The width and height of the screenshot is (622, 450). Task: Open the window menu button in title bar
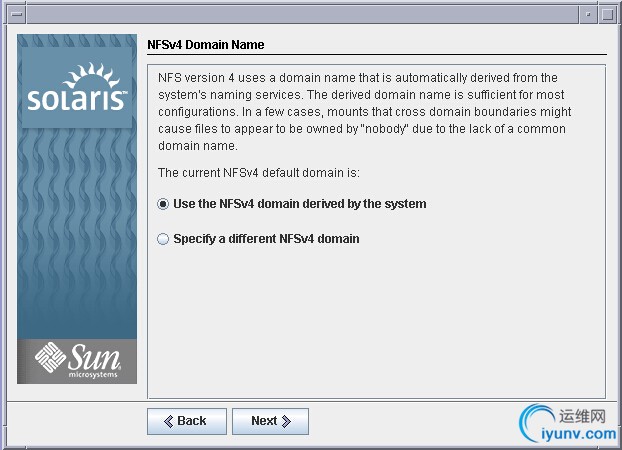click(x=16, y=15)
